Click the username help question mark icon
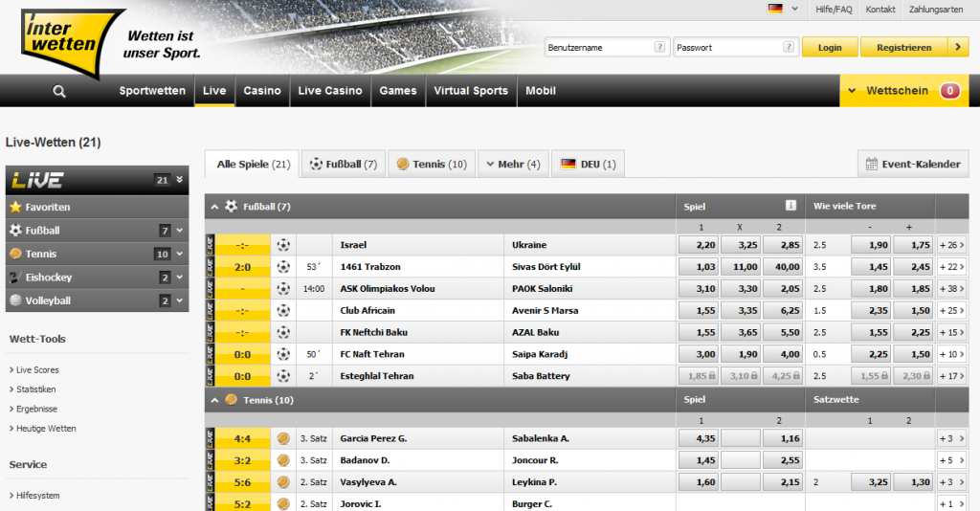 (659, 47)
